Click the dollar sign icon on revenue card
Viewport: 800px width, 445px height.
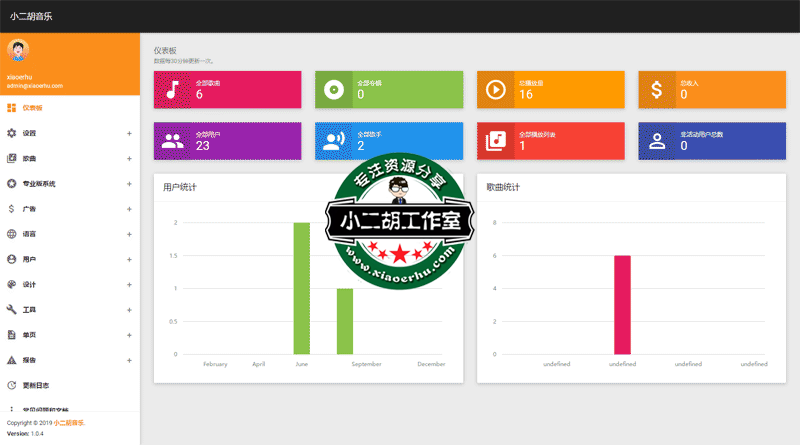[656, 90]
